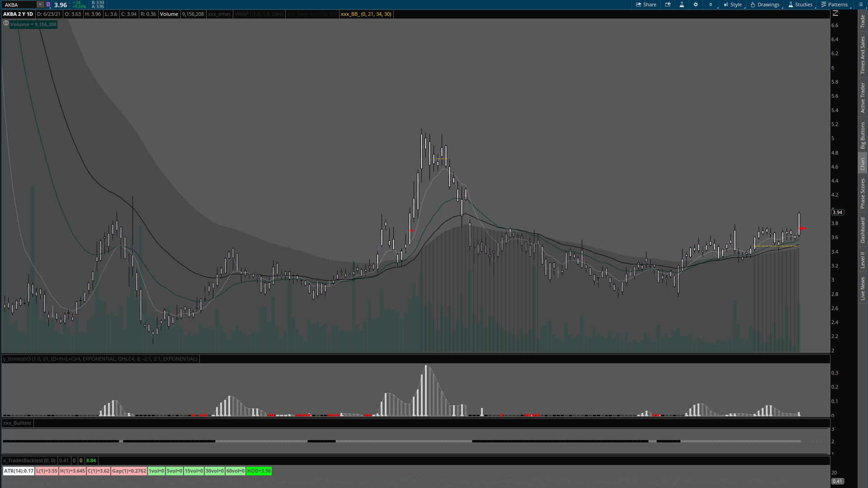868x488 pixels.
Task: Open the Drawings tools menu
Action: 765,5
